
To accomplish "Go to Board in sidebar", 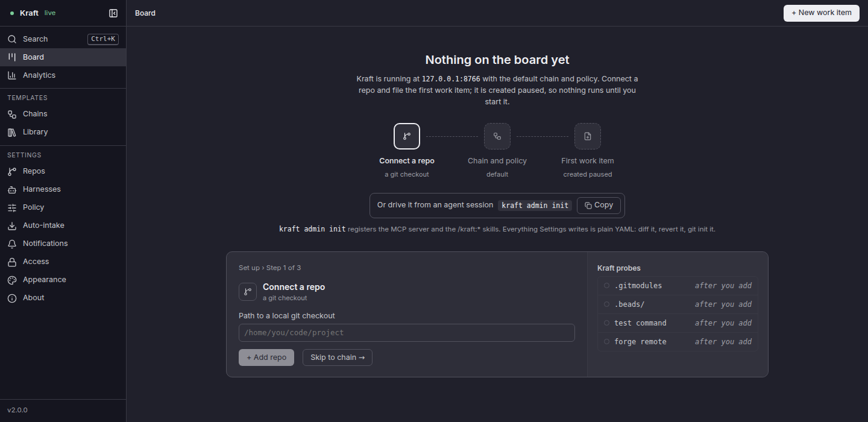I will click(63, 57).
